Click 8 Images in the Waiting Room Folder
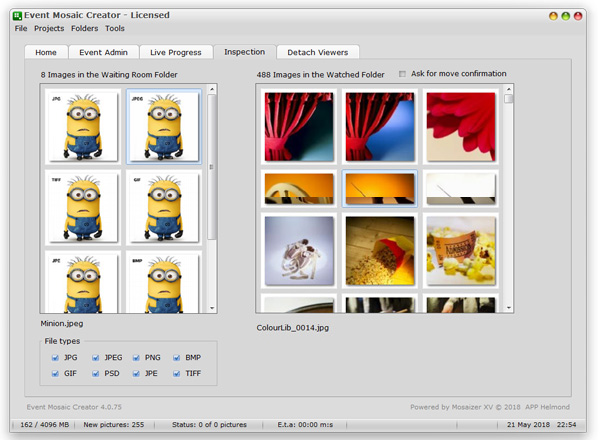 109,75
